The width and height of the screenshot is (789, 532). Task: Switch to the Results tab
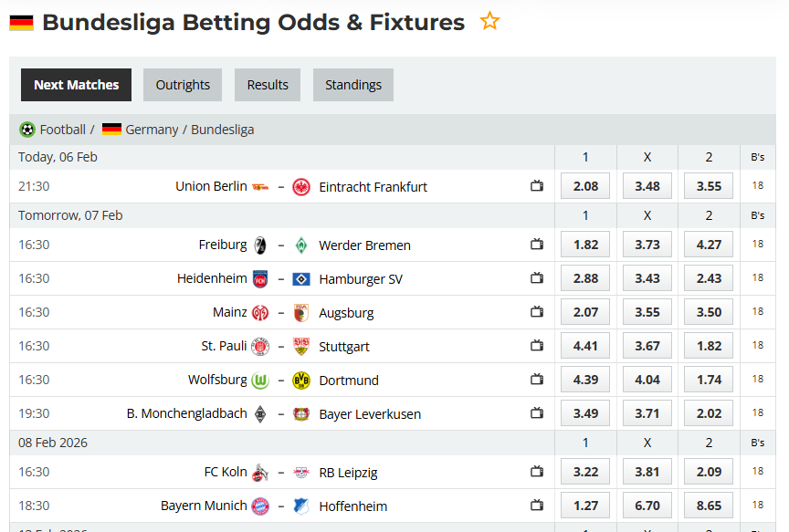pos(267,84)
